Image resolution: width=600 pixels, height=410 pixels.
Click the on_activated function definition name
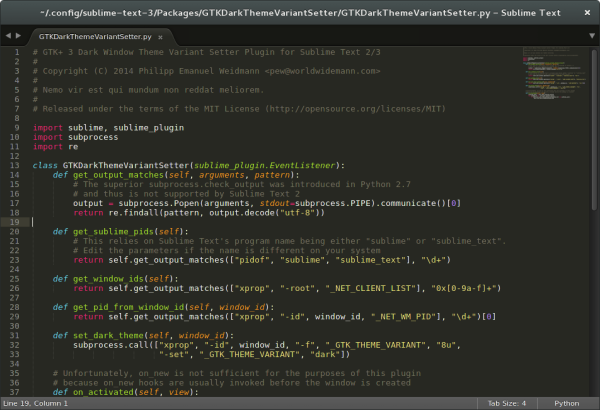[x=103, y=392]
